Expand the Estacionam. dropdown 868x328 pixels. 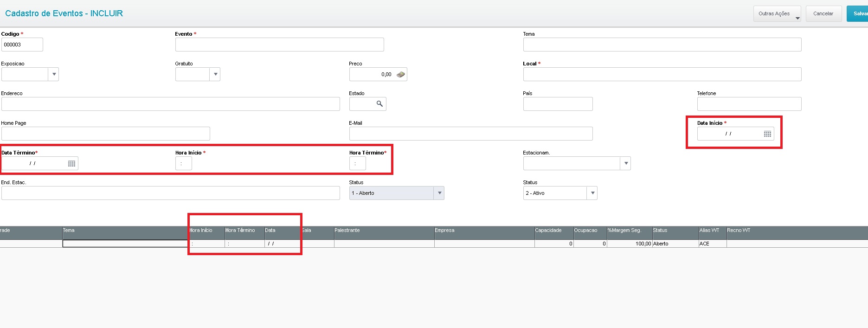(x=626, y=163)
